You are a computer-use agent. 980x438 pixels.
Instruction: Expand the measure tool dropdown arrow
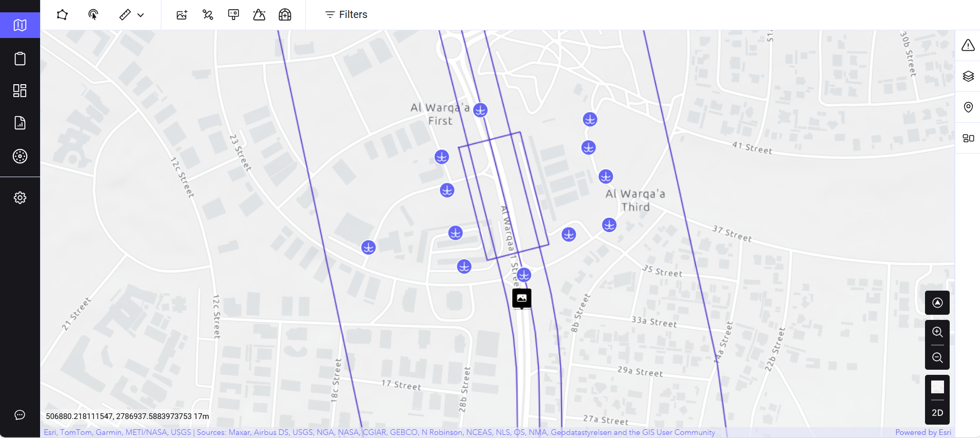(x=140, y=15)
